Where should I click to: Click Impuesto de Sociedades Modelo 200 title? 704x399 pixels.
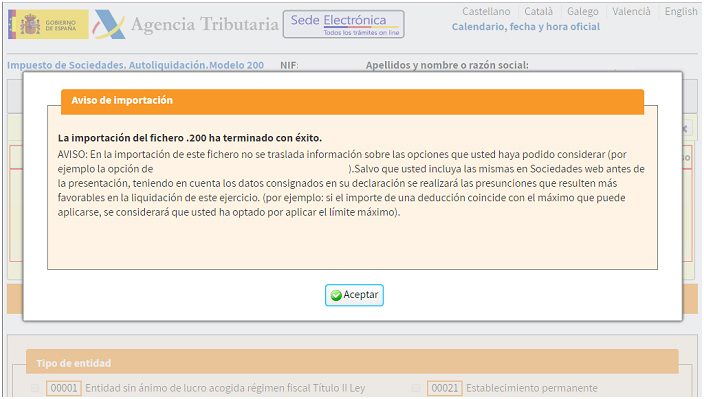(136, 65)
